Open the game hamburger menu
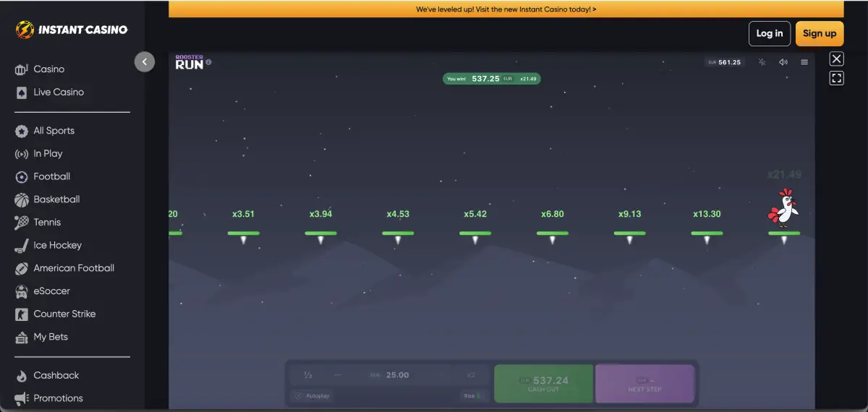 804,62
